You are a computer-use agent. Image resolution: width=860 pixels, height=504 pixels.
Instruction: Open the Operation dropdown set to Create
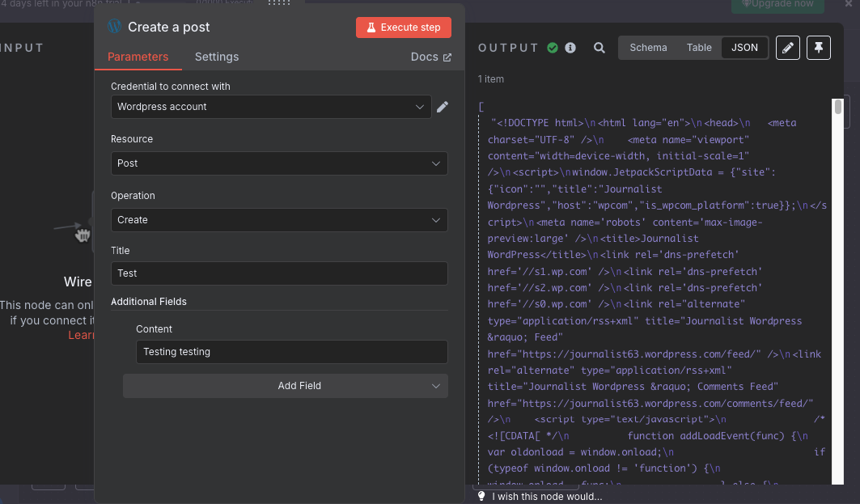coord(279,220)
